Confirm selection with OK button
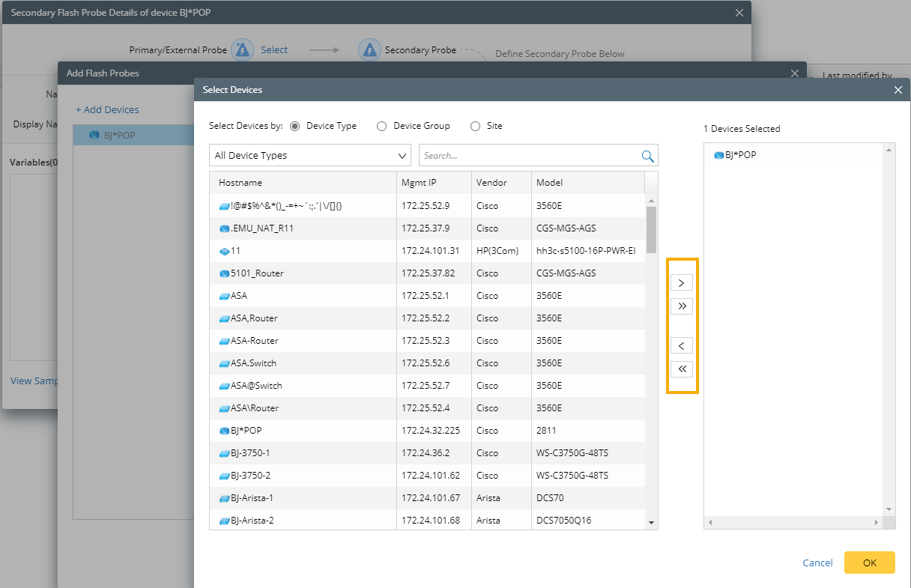Screen dimensions: 911x588 click(x=869, y=563)
